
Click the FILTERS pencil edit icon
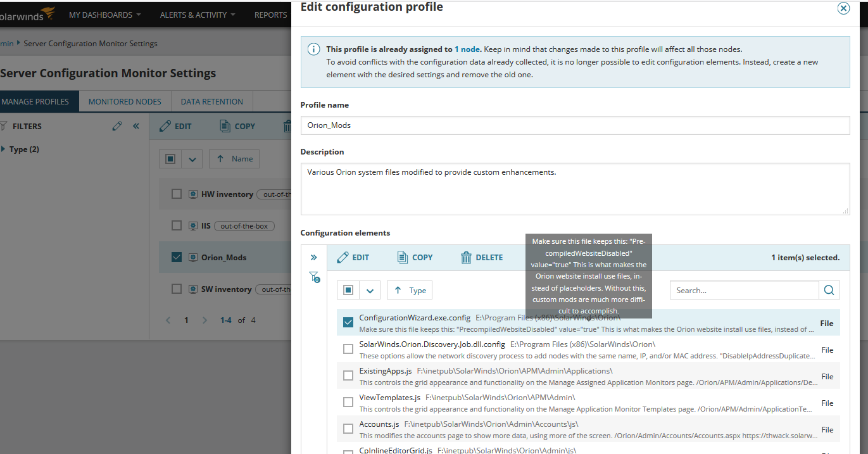click(x=116, y=126)
